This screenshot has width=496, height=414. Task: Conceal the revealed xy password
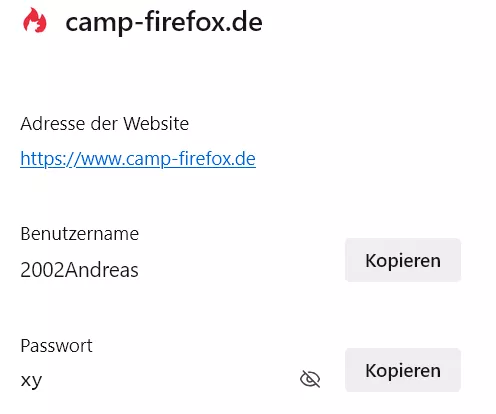(x=310, y=379)
